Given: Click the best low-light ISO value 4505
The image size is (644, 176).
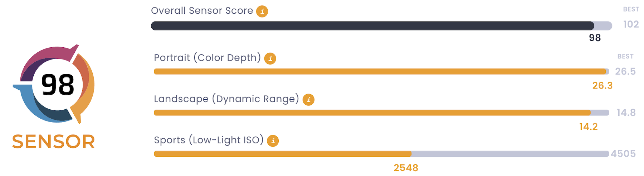Looking at the screenshot, I should click(623, 154).
